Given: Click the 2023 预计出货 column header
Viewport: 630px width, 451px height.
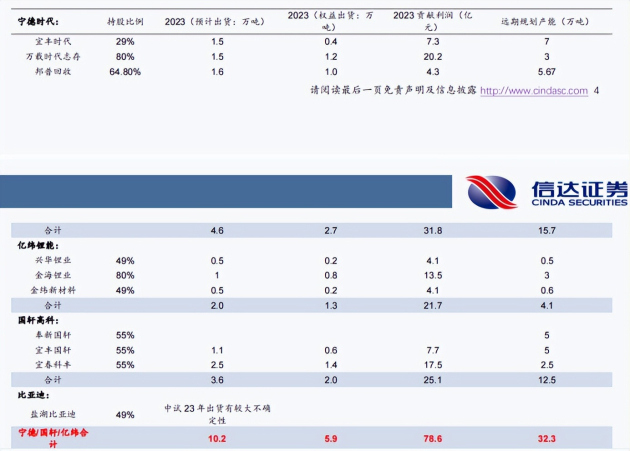Looking at the screenshot, I should coord(215,22).
